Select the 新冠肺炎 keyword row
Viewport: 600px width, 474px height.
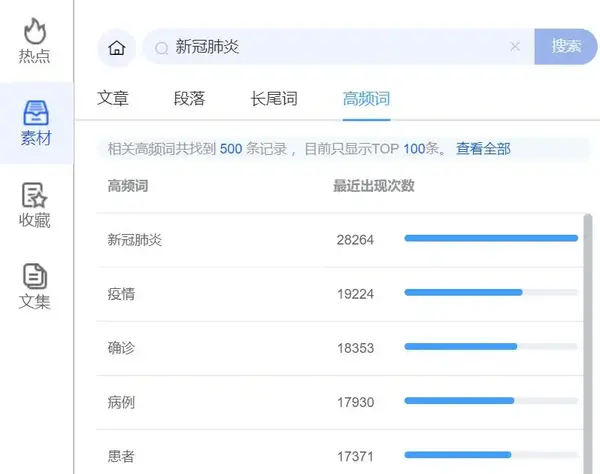pyautogui.click(x=340, y=240)
